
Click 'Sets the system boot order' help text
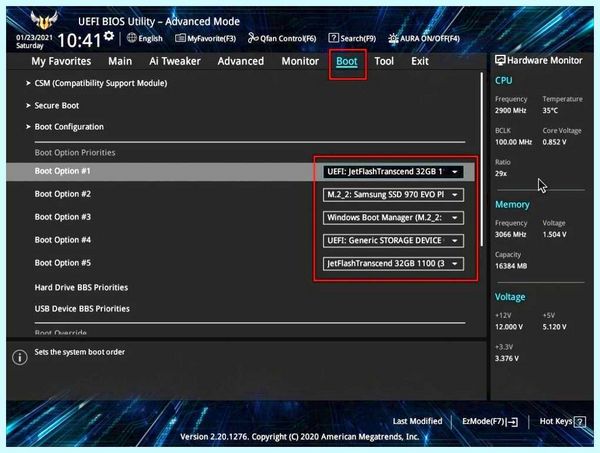click(80, 352)
